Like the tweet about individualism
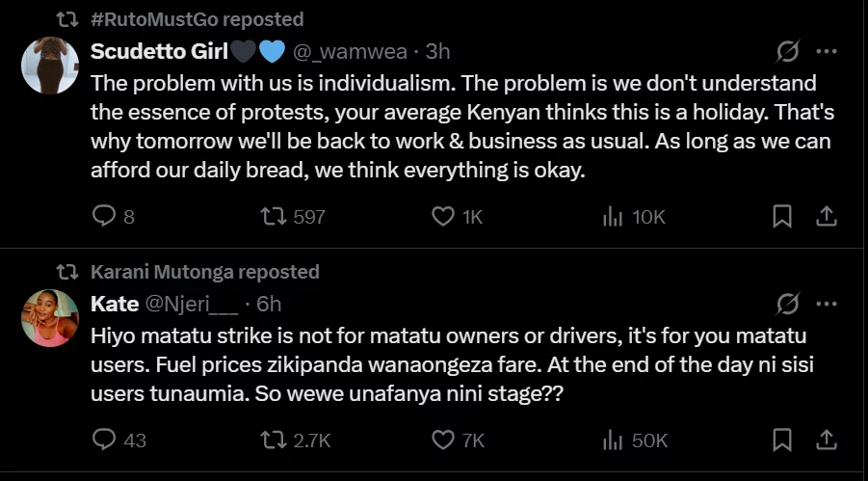 pyautogui.click(x=458, y=217)
